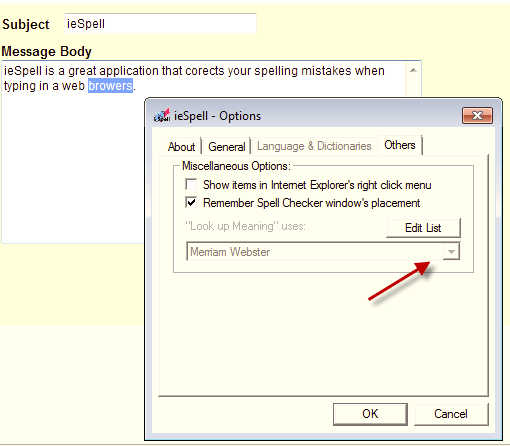Close the ieSpell Options dialog
Image resolution: width=510 pixels, height=446 pixels.
(x=477, y=115)
